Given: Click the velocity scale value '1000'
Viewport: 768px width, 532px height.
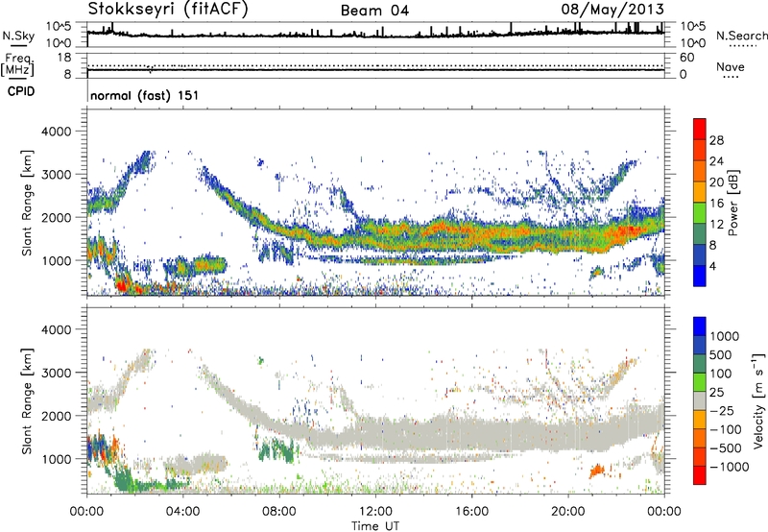Looking at the screenshot, I should coord(725,336).
